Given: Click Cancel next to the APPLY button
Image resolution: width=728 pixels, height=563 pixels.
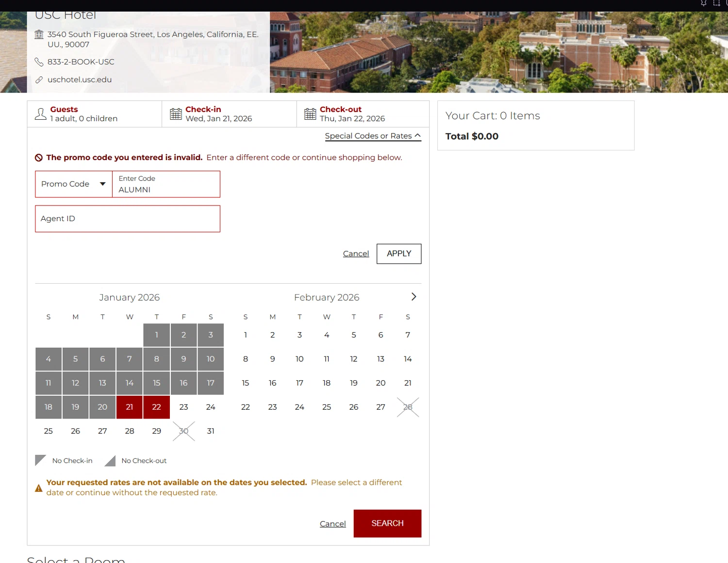Looking at the screenshot, I should click(356, 254).
